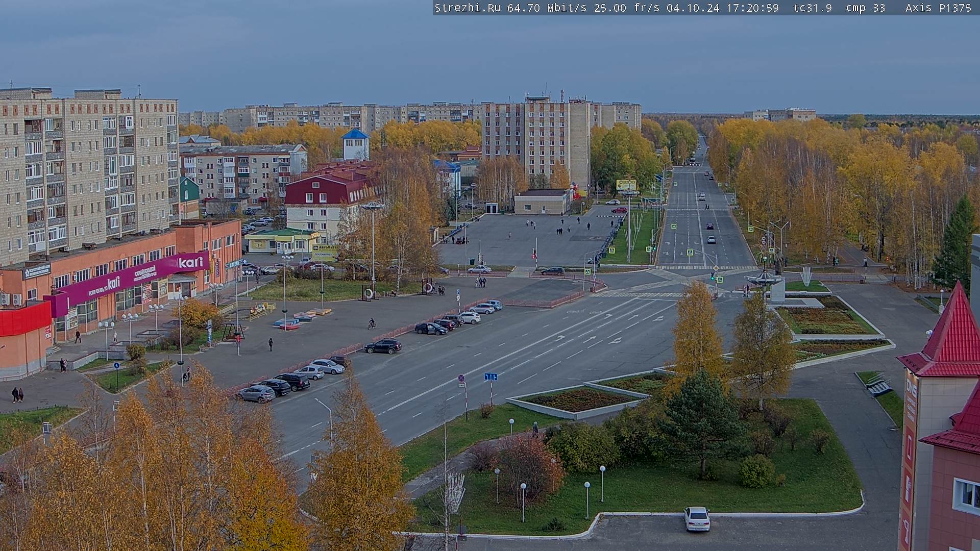Click the large white "kari" storefront sign
The width and height of the screenshot is (980, 551).
tap(190, 263)
